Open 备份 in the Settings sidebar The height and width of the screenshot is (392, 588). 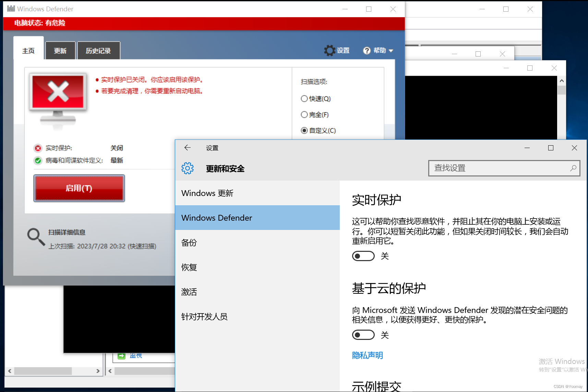tap(257, 243)
